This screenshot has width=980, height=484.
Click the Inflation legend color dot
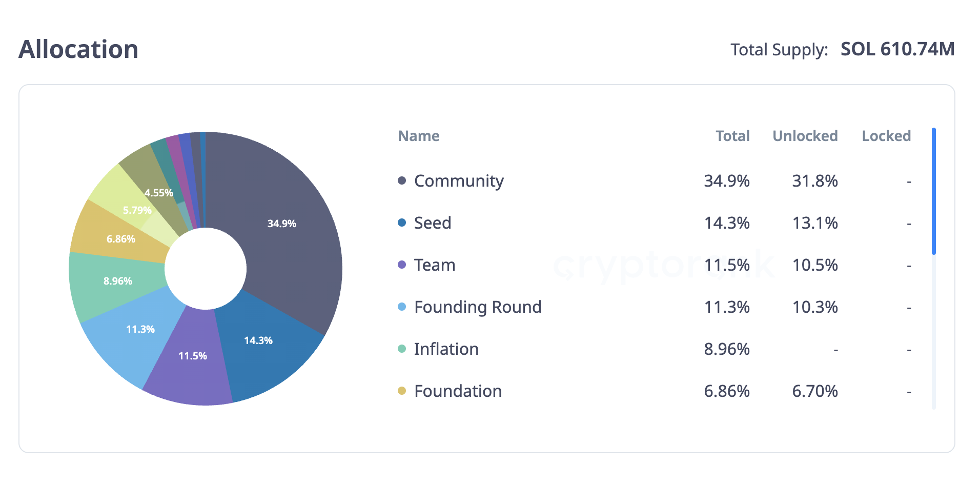[x=402, y=349]
